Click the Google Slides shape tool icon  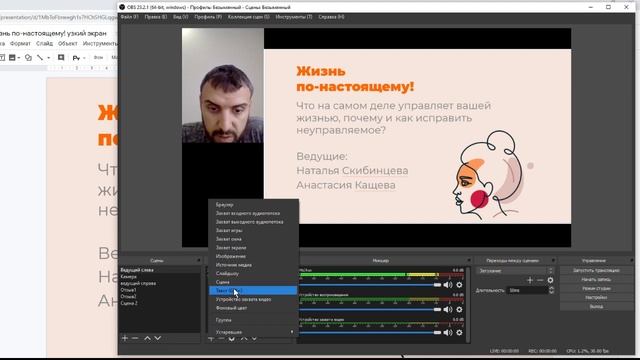coord(28,58)
